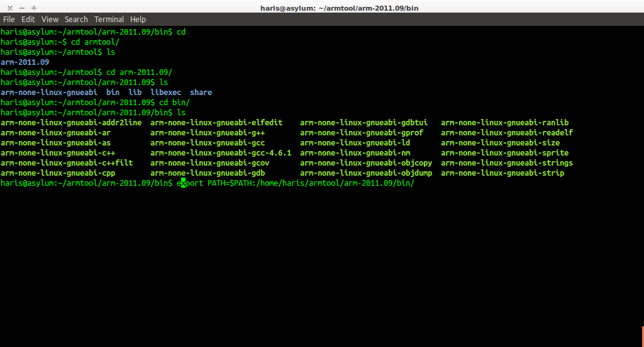Screen dimensions: 644x347
Task: Click the blue share directory name
Action: click(201, 93)
